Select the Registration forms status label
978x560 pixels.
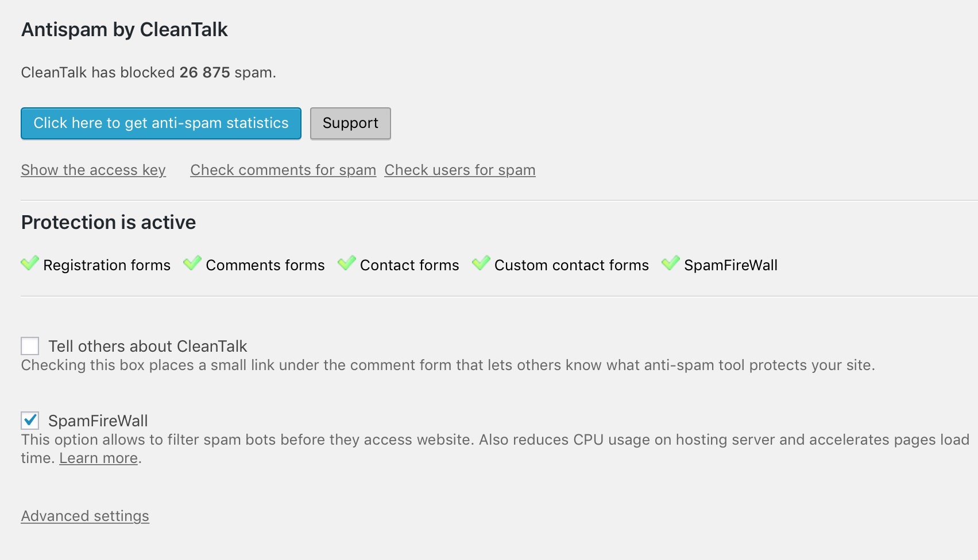107,265
